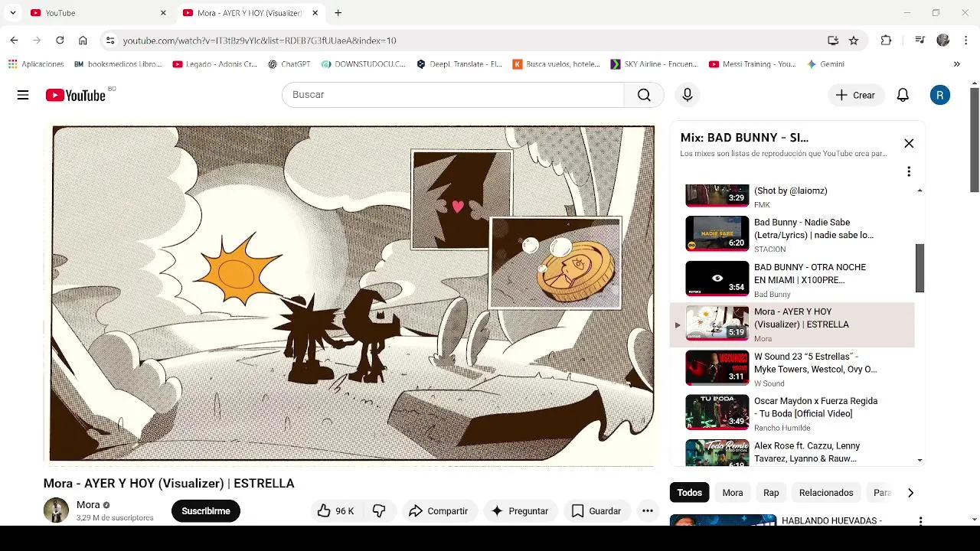Click the Buscar search field
Viewport: 980px width, 551px height.
(x=453, y=95)
